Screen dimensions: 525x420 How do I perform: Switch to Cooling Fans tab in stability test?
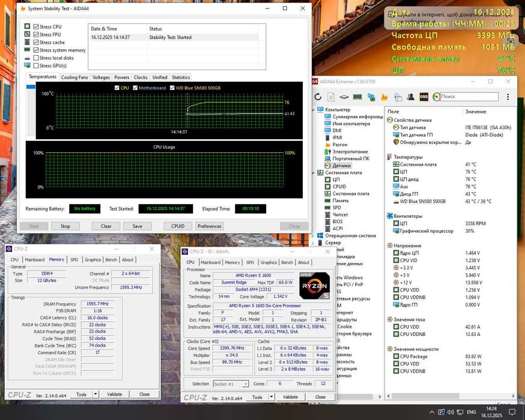click(x=74, y=77)
